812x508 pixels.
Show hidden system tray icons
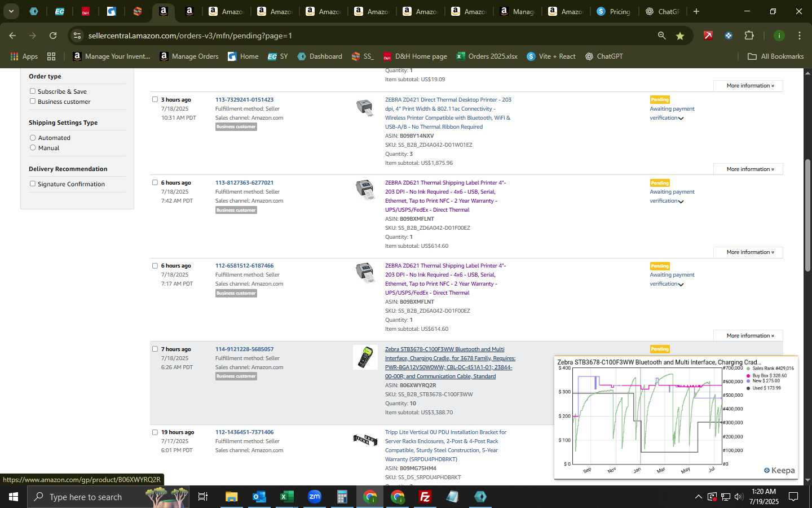698,497
